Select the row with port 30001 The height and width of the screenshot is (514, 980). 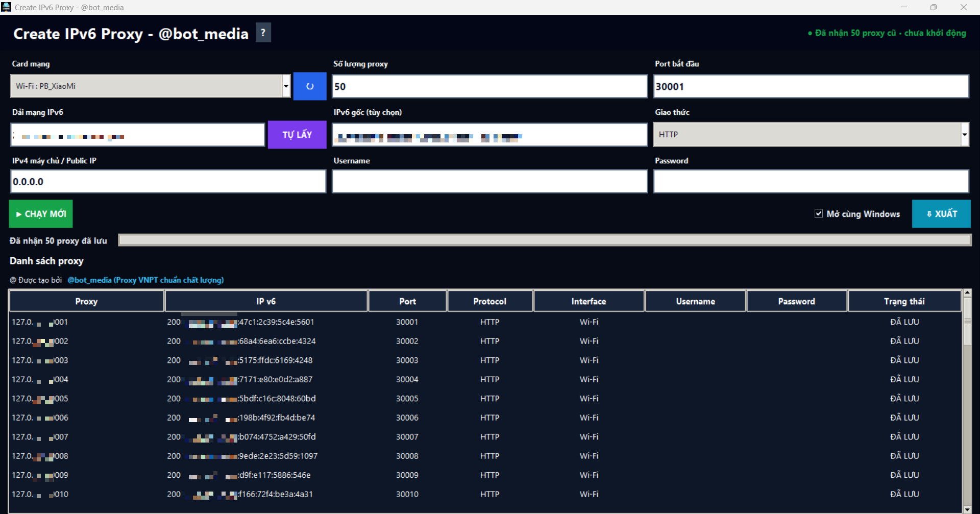pyautogui.click(x=485, y=322)
